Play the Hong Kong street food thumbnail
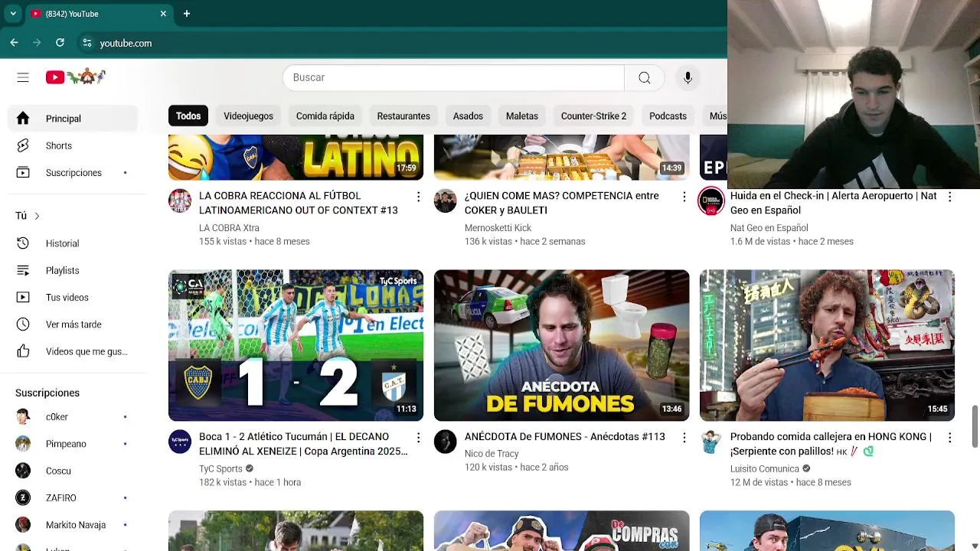Screen dimensions: 980x551 (x=827, y=345)
